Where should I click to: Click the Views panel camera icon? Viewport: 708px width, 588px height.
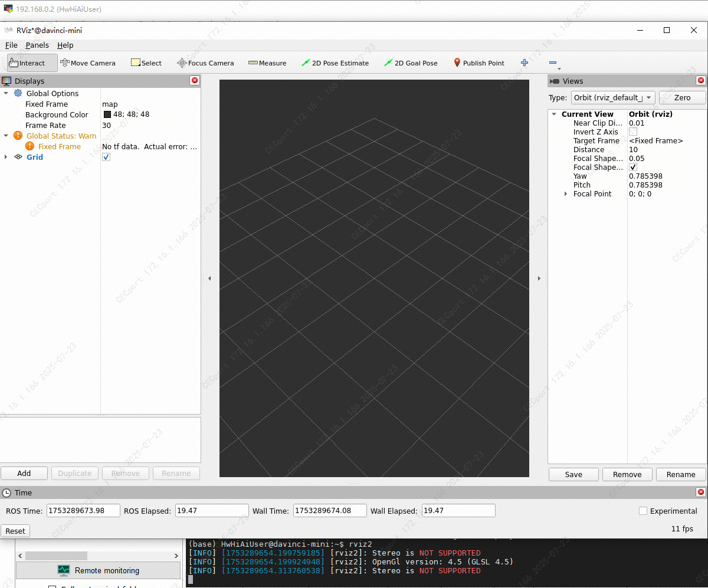click(x=555, y=81)
